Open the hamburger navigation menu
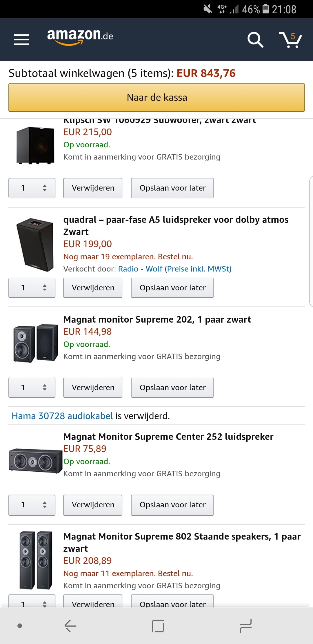Viewport: 313px width, 644px height. click(22, 39)
